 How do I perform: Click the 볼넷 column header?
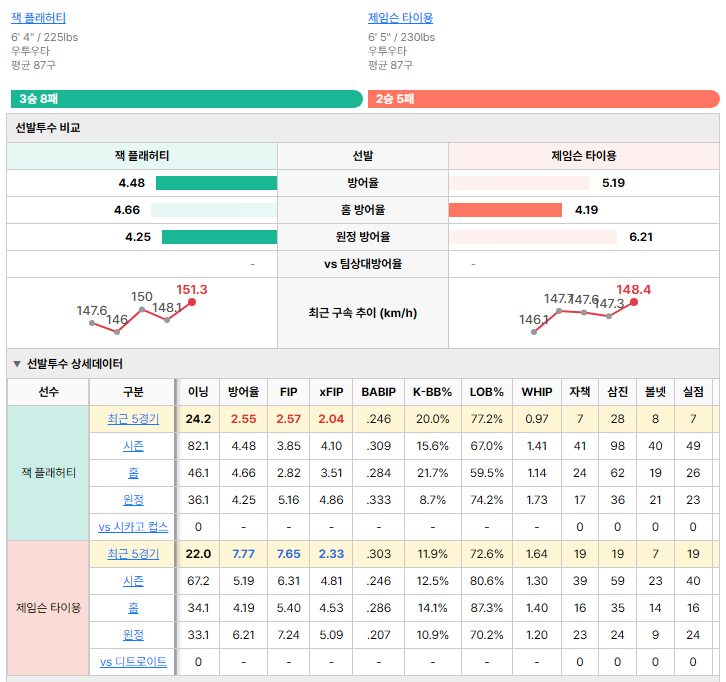point(655,392)
